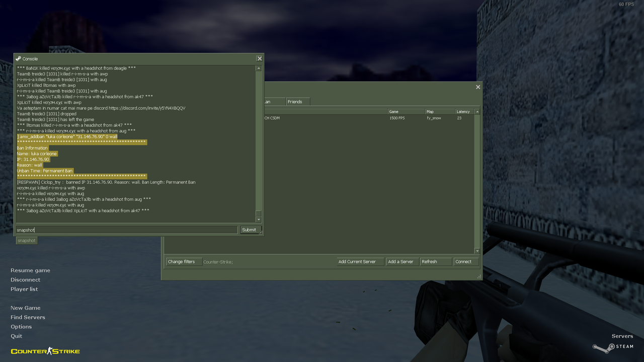This screenshot has width=644, height=362.
Task: Click the console resize grip
Action: click(261, 233)
